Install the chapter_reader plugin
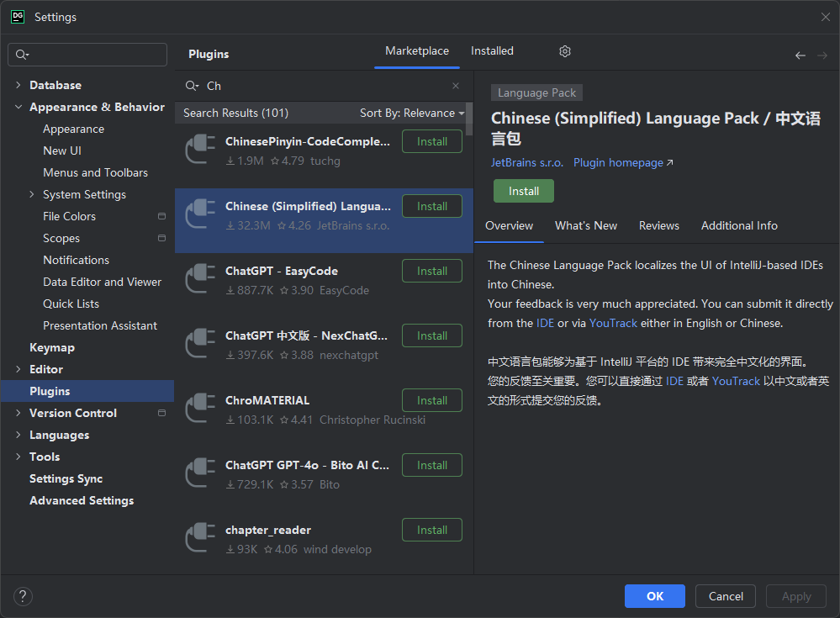 coord(432,531)
